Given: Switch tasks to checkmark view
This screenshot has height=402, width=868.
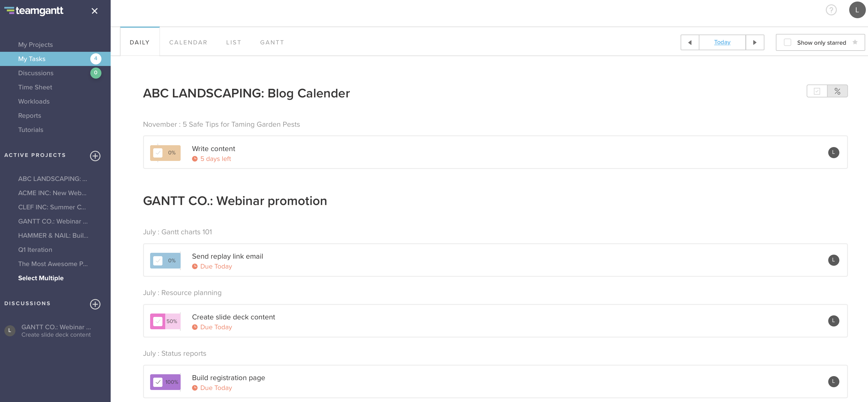Looking at the screenshot, I should [x=817, y=91].
